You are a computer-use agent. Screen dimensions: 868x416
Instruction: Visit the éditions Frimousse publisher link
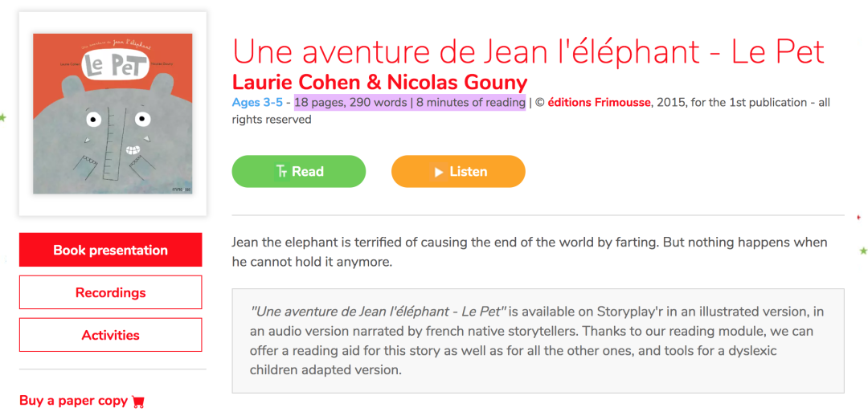click(x=599, y=103)
